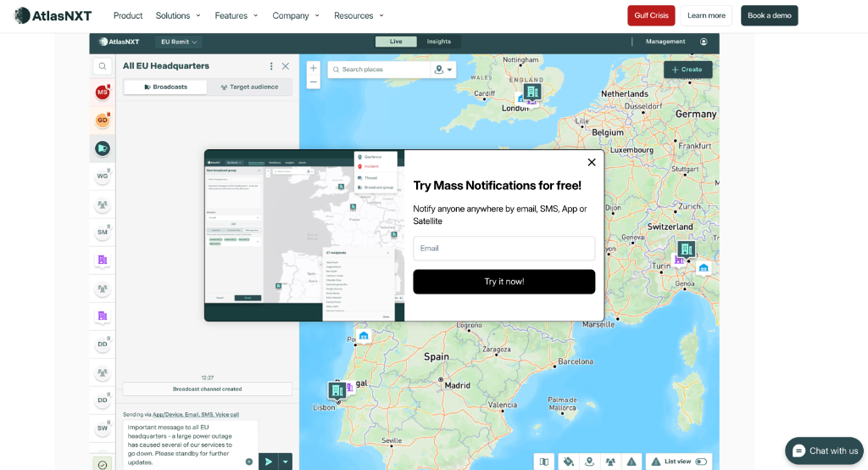Open the Product menu item
This screenshot has width=868, height=470.
(x=128, y=15)
